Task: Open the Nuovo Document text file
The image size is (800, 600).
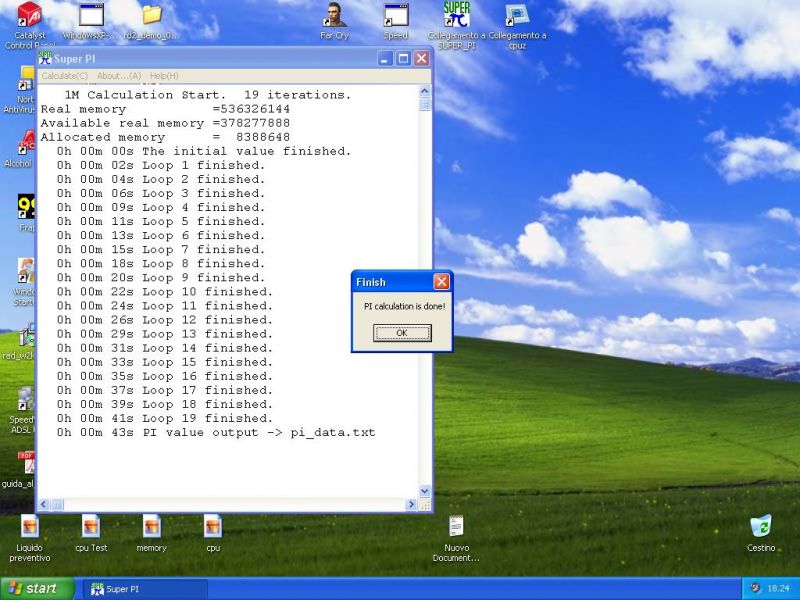Action: point(456,527)
